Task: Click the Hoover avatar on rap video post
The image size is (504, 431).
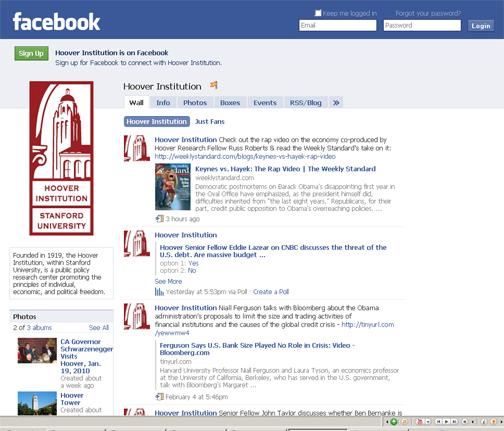Action: (137, 148)
